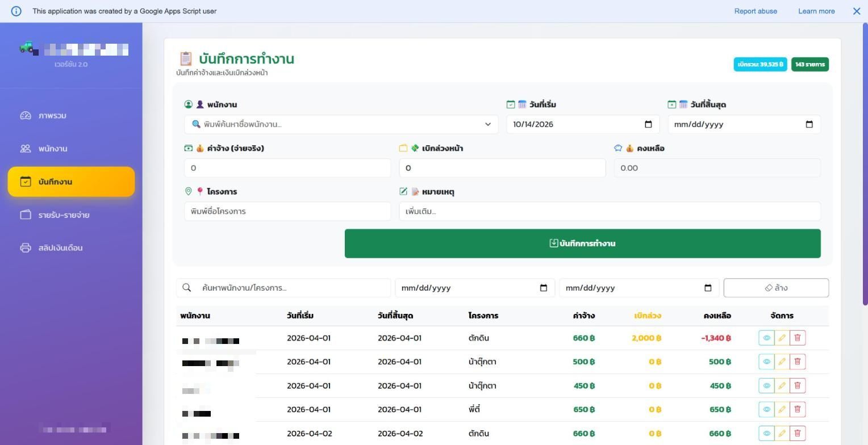
Task: Open calendar of first filter date field
Action: (x=544, y=288)
